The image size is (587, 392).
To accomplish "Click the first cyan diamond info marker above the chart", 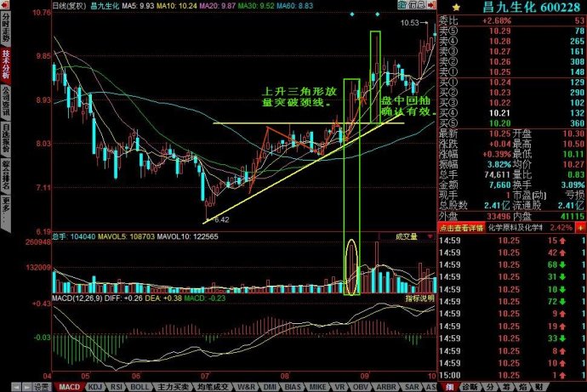I will [352, 14].
